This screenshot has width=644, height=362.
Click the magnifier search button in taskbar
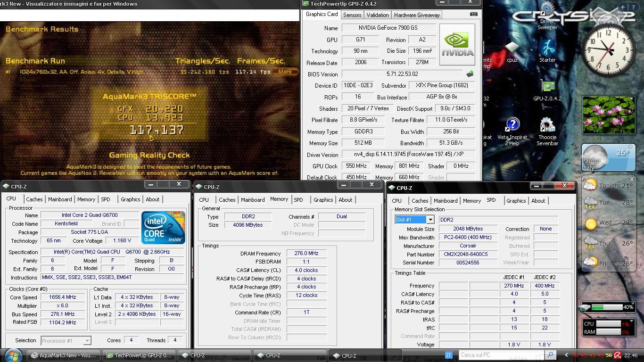[551, 355]
